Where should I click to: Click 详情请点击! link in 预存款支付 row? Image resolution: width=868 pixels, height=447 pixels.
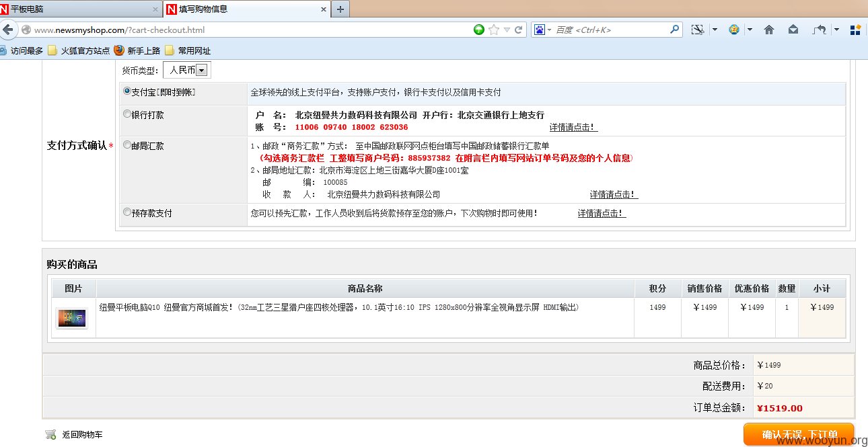[x=602, y=213]
